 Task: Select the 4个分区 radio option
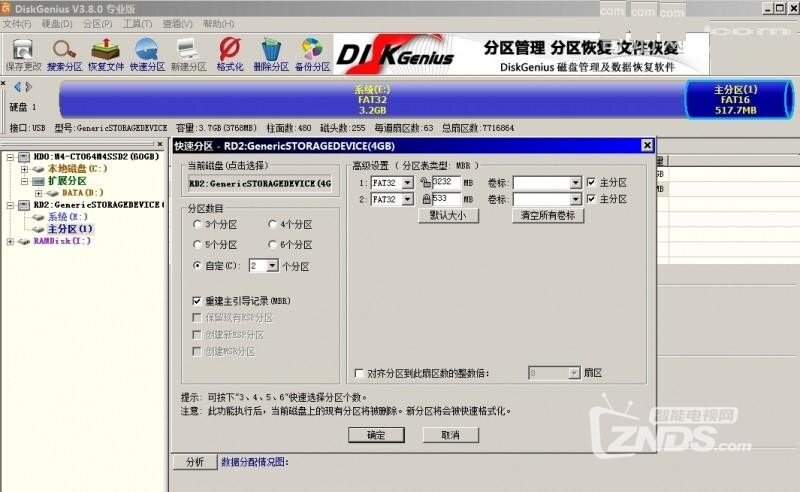272,224
